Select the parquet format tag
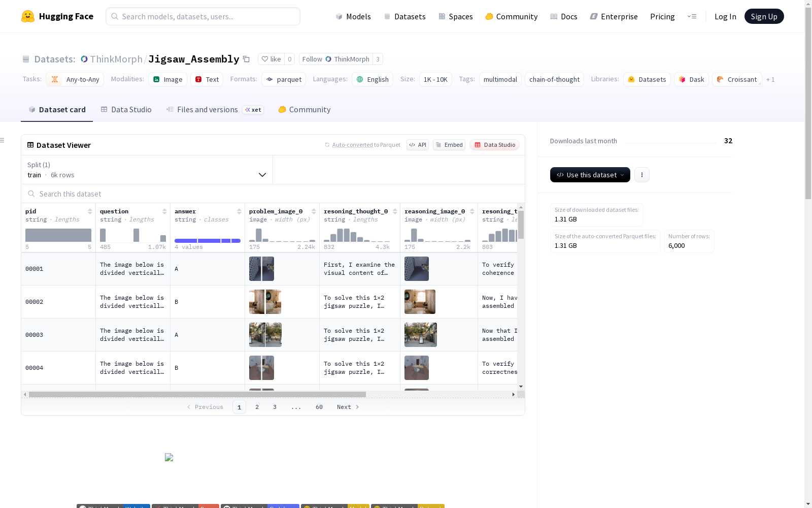Image resolution: width=812 pixels, height=508 pixels. tap(284, 79)
